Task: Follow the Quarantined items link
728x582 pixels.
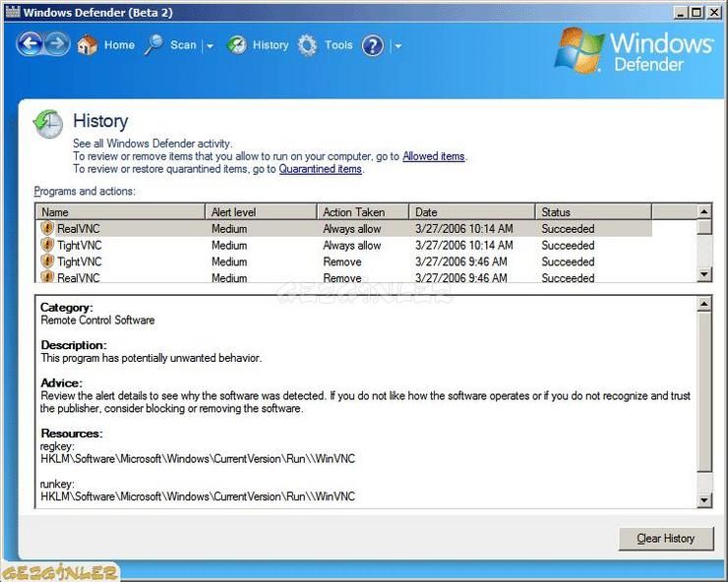Action: tap(321, 169)
